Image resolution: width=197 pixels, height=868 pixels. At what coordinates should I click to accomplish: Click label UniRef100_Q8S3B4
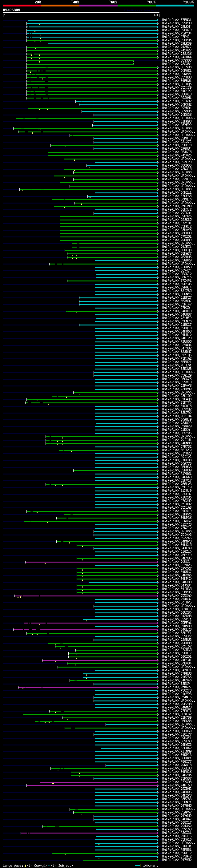pyautogui.click(x=177, y=64)
